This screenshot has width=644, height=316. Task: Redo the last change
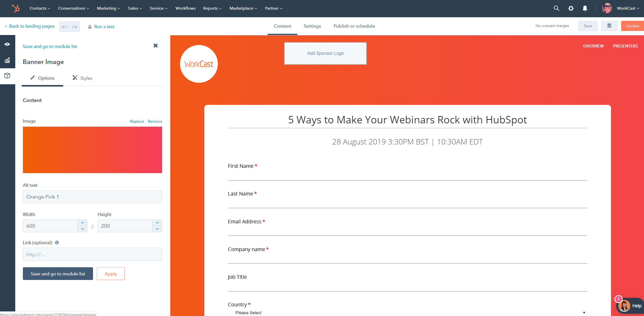point(74,27)
